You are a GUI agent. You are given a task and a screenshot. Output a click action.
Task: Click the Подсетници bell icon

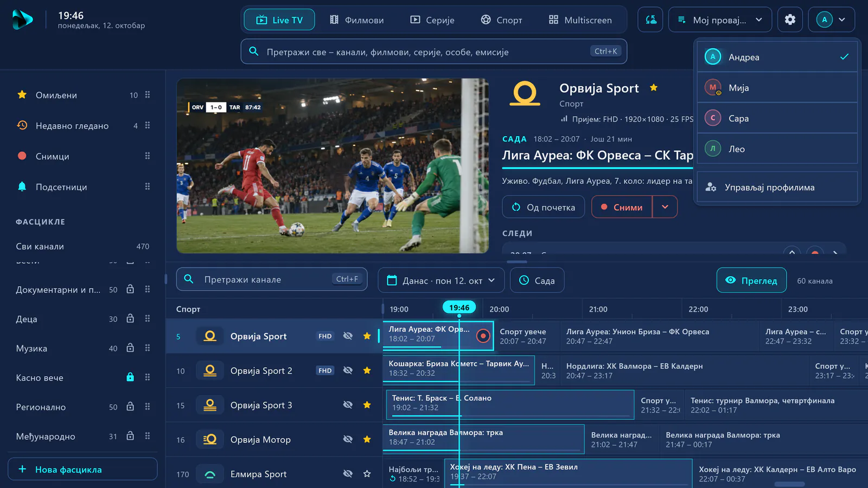(x=22, y=187)
